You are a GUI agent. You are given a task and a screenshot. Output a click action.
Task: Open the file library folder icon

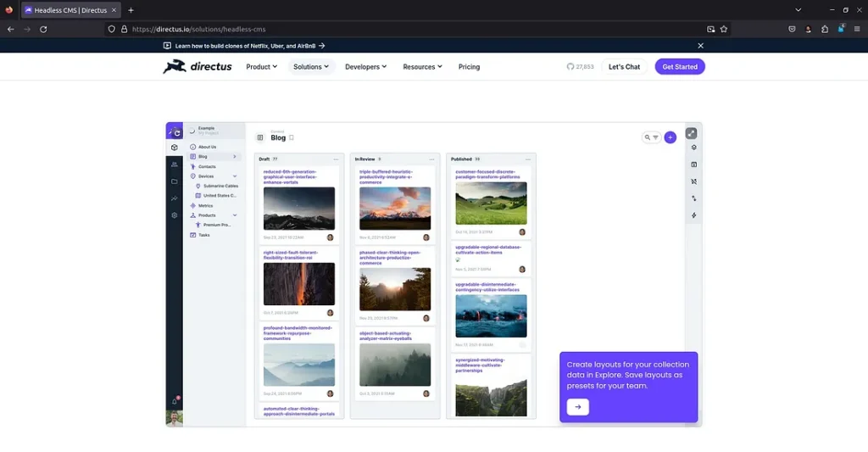[x=174, y=181]
